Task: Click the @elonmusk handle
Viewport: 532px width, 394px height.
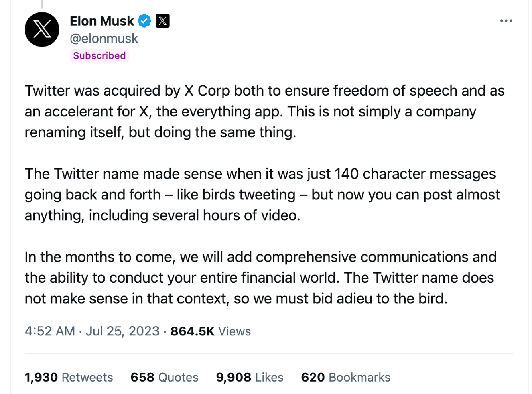Action: click(x=104, y=38)
